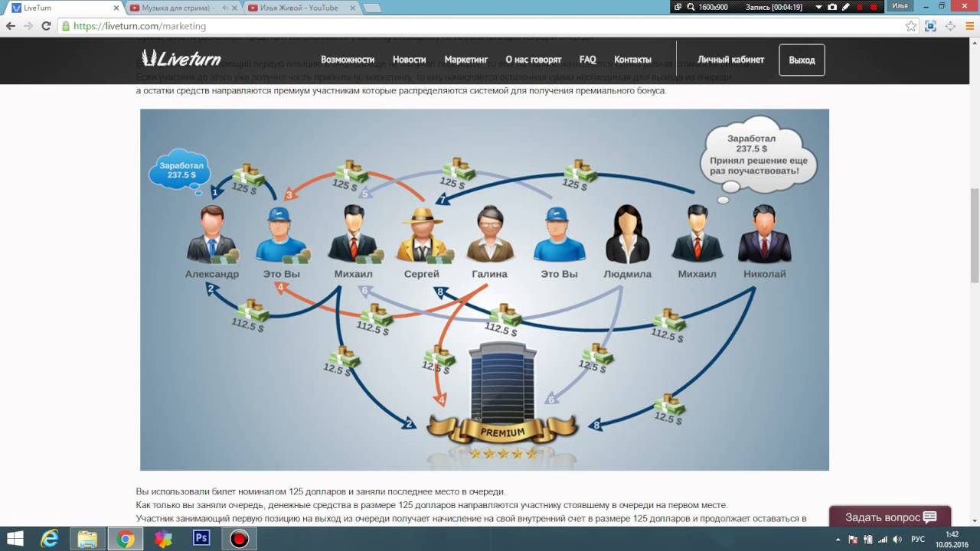Open the Возможности menu item

(348, 60)
